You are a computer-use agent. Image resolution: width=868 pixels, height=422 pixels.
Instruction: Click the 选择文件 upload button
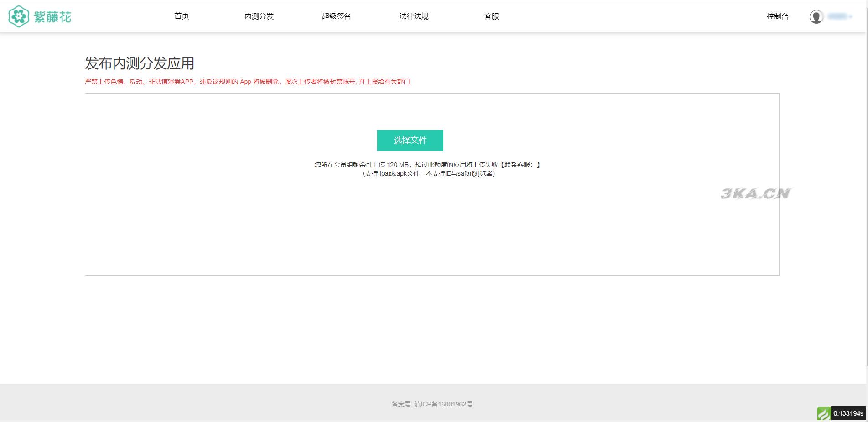point(410,141)
